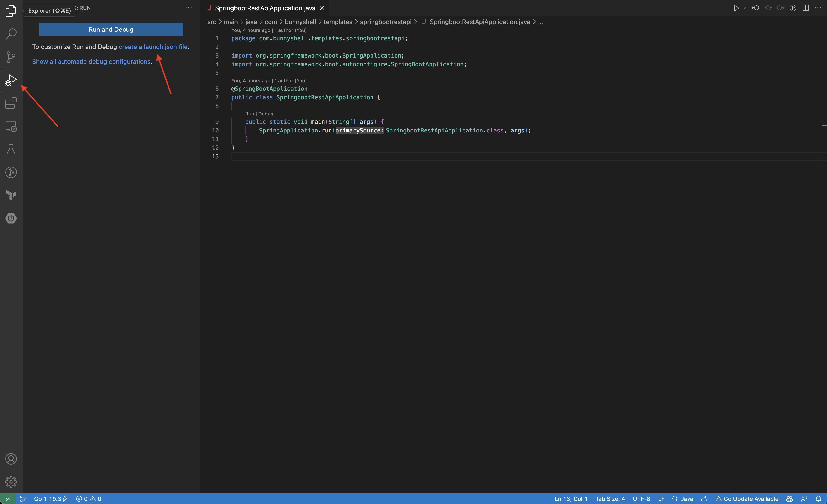Open the Testing flask view
Screen dimensions: 827x504
point(11,149)
